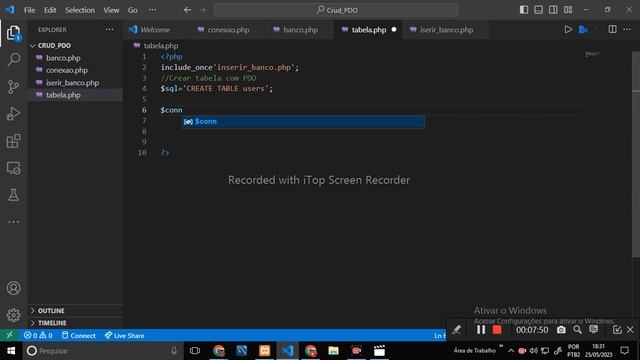Open Task View on the taskbar
The image size is (640, 360).
click(x=195, y=351)
